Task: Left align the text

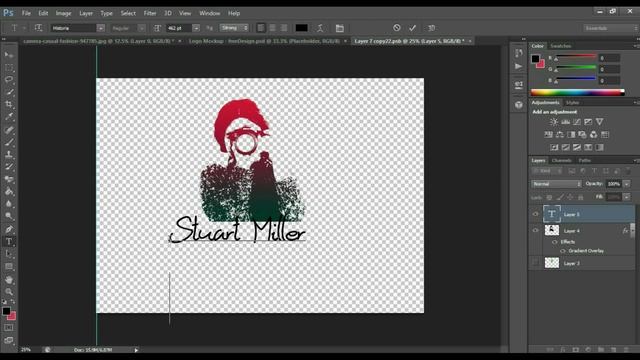Action: [261, 28]
